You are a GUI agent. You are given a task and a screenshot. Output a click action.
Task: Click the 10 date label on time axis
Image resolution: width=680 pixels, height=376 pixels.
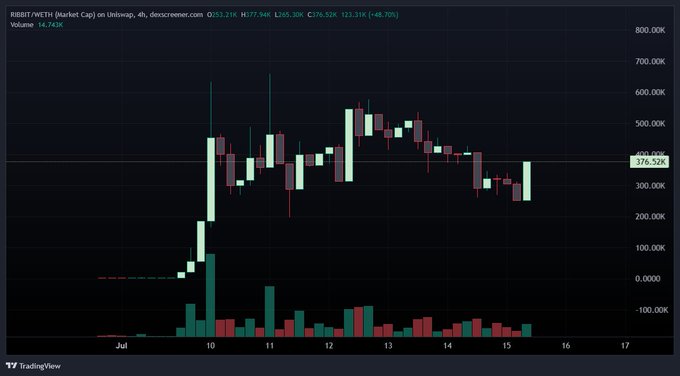pyautogui.click(x=210, y=346)
